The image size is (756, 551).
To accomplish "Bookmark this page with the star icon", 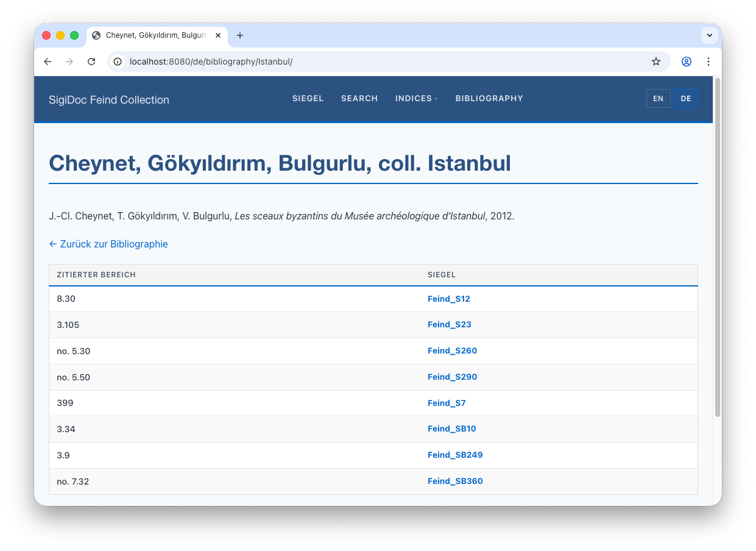I will [655, 62].
